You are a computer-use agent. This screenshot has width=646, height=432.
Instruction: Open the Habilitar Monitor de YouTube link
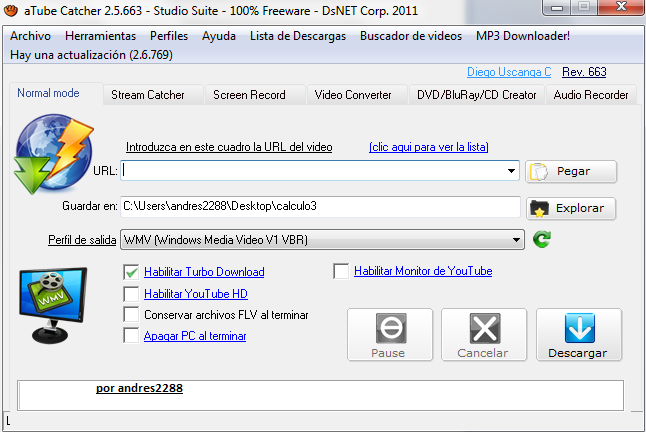tap(423, 271)
